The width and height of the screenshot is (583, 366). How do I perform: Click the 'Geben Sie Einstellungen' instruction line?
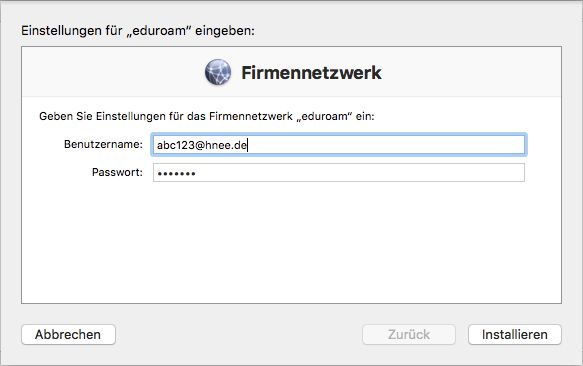[207, 116]
